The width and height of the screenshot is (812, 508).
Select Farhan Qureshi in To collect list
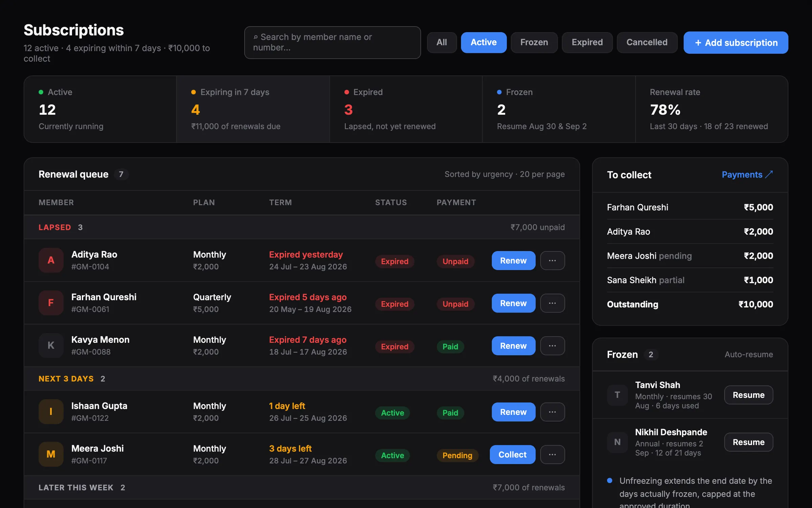[690, 207]
